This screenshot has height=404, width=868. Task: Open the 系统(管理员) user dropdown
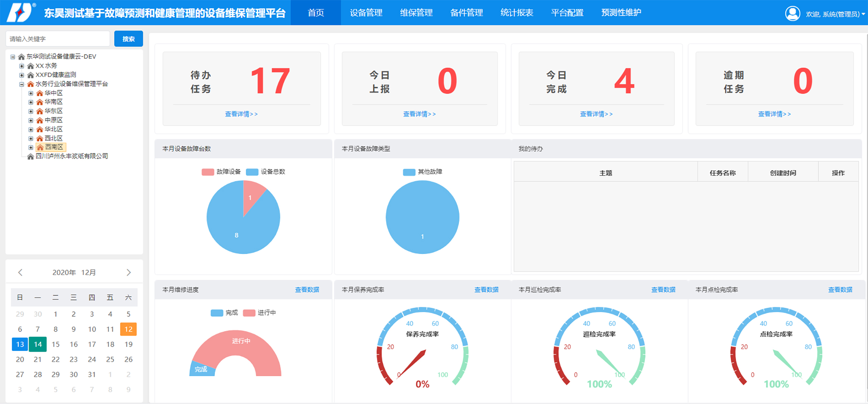point(835,14)
